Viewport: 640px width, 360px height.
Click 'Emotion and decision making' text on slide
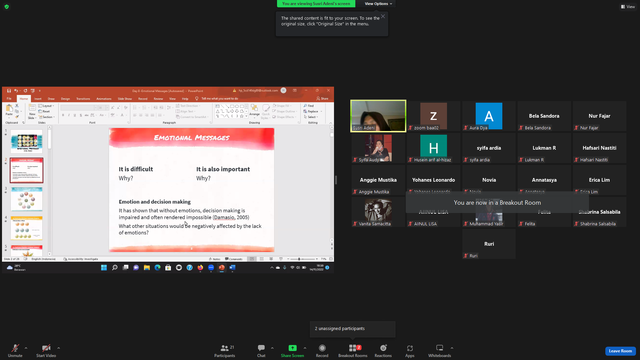[155, 202]
